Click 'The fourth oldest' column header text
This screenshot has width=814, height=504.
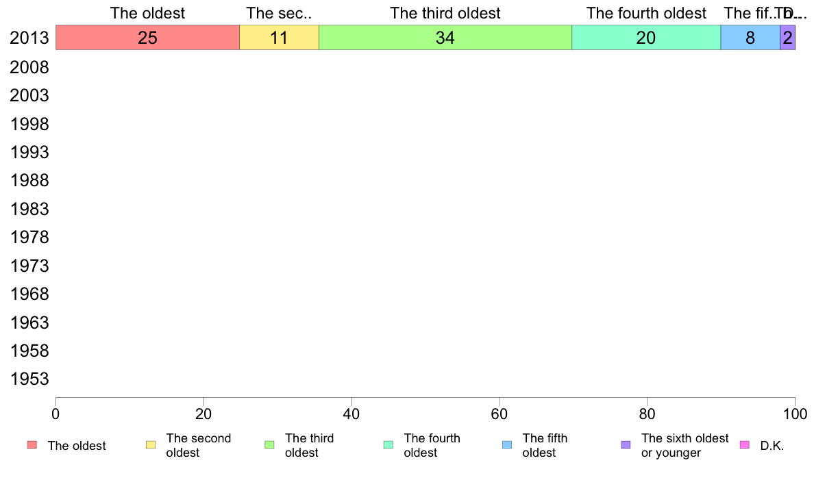(646, 13)
